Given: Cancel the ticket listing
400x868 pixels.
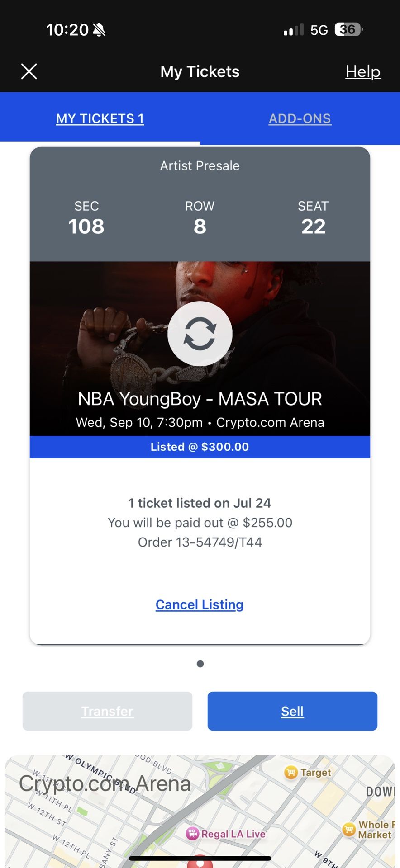Looking at the screenshot, I should point(200,604).
